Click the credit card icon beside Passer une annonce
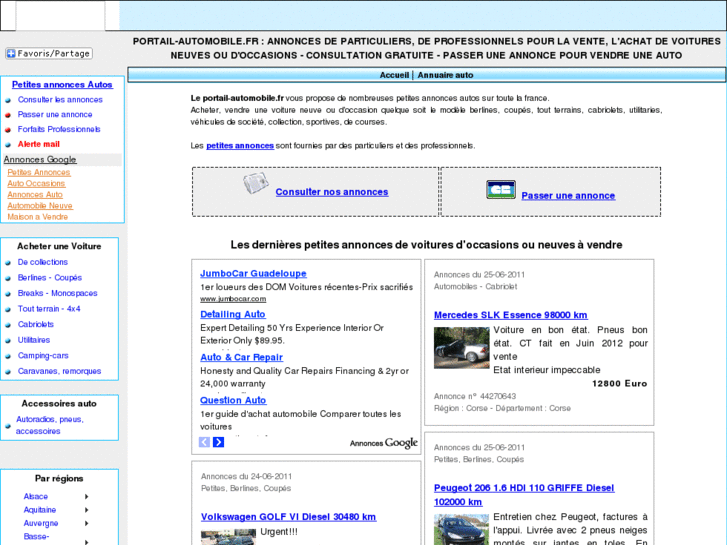The width and height of the screenshot is (727, 545). tap(501, 190)
